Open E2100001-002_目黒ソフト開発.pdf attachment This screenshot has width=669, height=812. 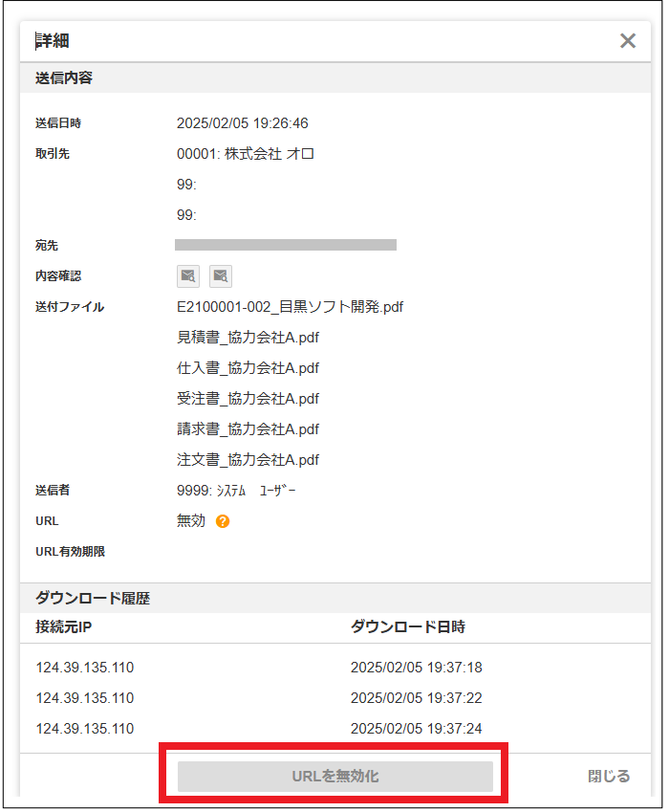tap(290, 307)
